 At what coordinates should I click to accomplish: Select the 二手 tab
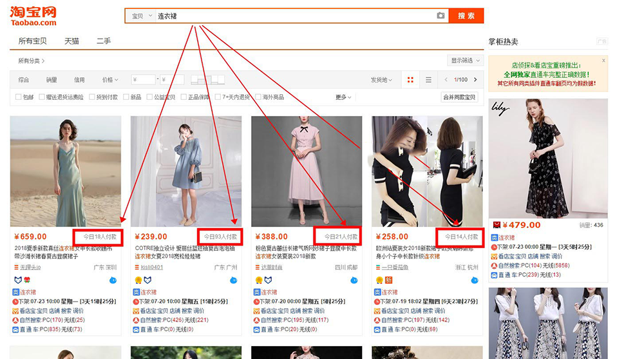[104, 41]
